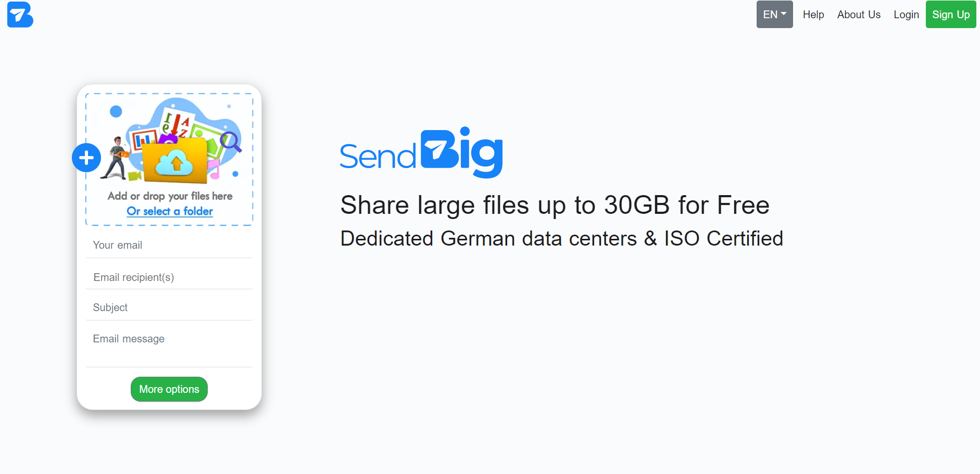The width and height of the screenshot is (980, 474).
Task: Click the Subject text field
Action: pyautogui.click(x=169, y=307)
